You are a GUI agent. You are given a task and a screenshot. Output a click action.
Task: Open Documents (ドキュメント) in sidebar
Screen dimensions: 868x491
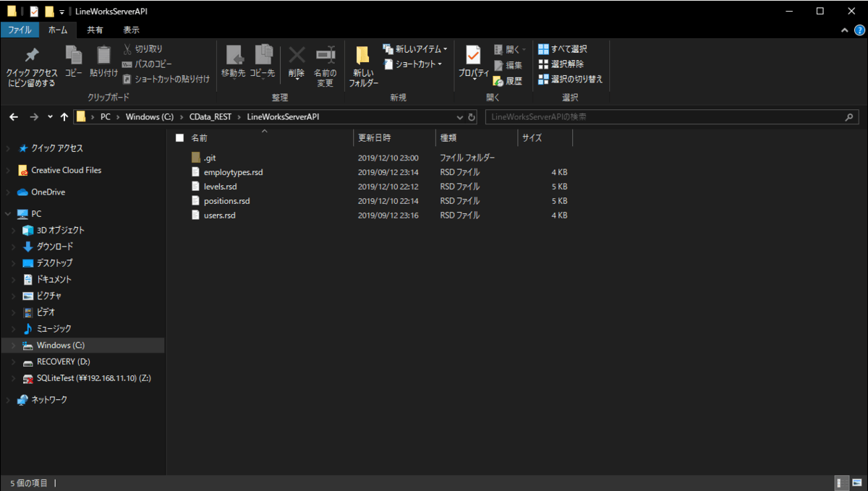click(54, 279)
